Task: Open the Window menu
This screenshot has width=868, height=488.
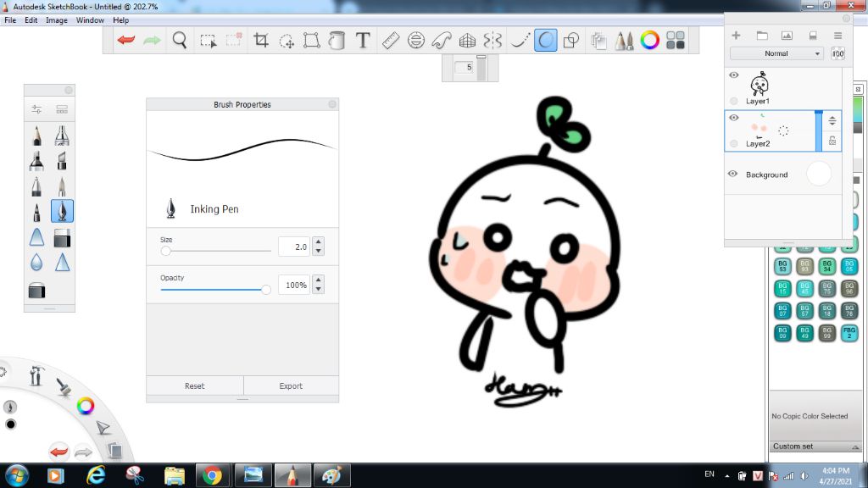Action: 90,20
